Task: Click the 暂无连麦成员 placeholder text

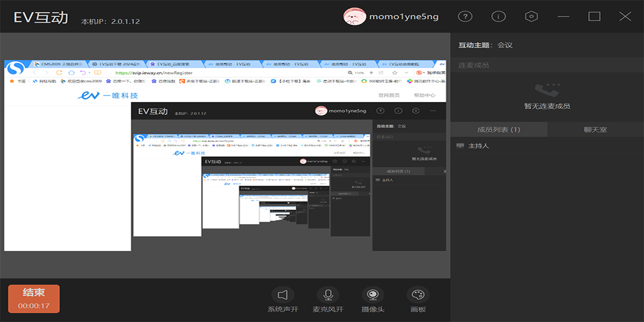Action: point(547,106)
